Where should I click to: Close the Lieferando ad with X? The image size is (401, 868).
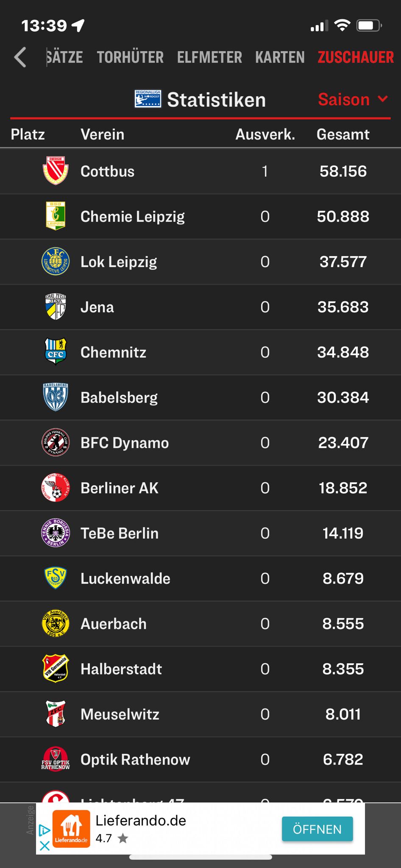[45, 846]
